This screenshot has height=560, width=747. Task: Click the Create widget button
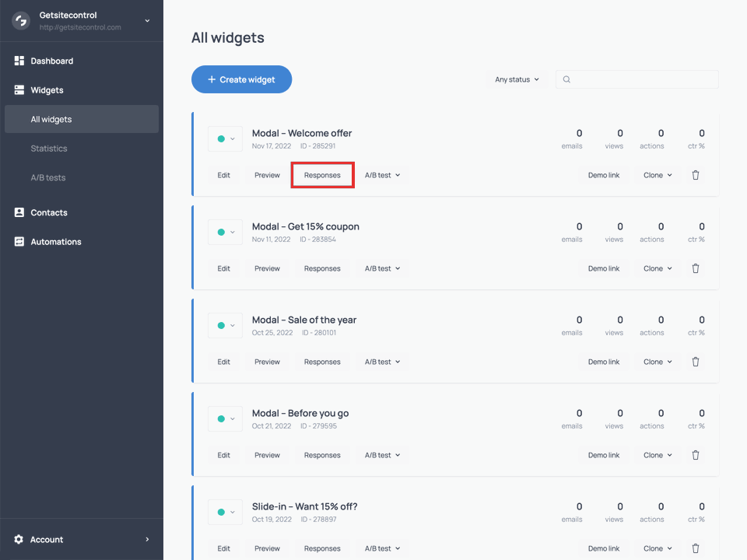click(241, 79)
